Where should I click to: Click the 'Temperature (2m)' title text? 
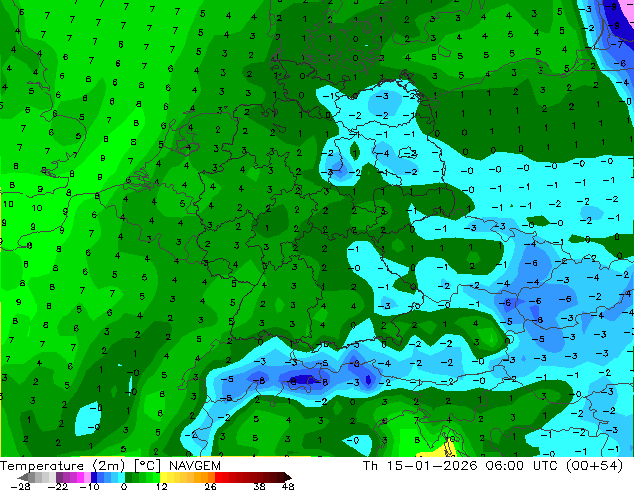[x=63, y=466]
